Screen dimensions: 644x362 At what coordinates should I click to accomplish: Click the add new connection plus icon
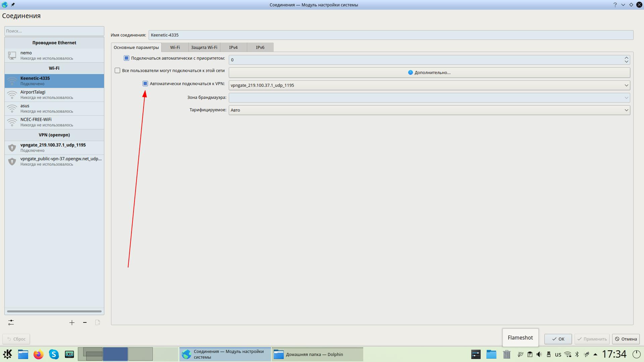coord(72,322)
